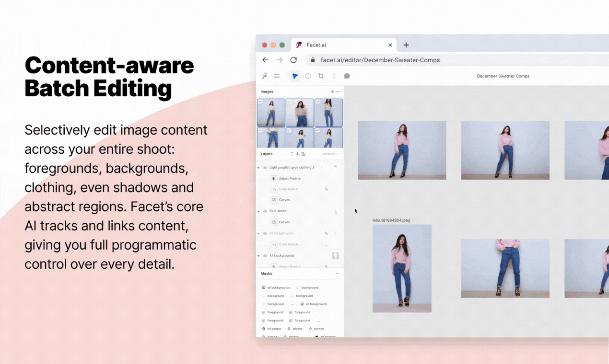Select canvas image labeled IMG_181694954.jpeg

(x=402, y=268)
